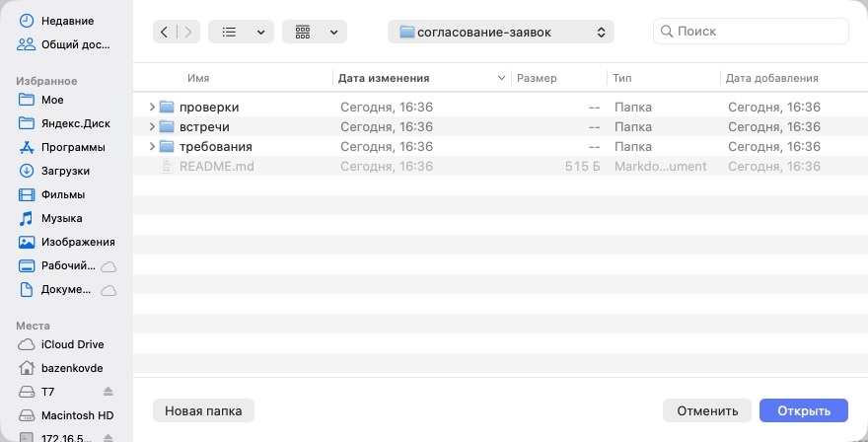The image size is (868, 442).
Task: Select Музыка in the sidebar
Action: [x=64, y=218]
